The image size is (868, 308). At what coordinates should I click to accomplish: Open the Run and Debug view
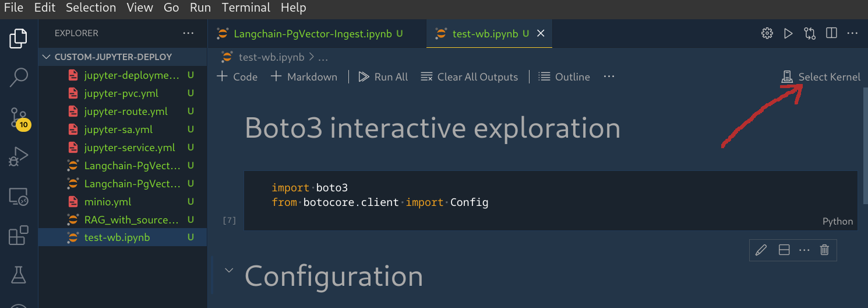pyautogui.click(x=19, y=157)
